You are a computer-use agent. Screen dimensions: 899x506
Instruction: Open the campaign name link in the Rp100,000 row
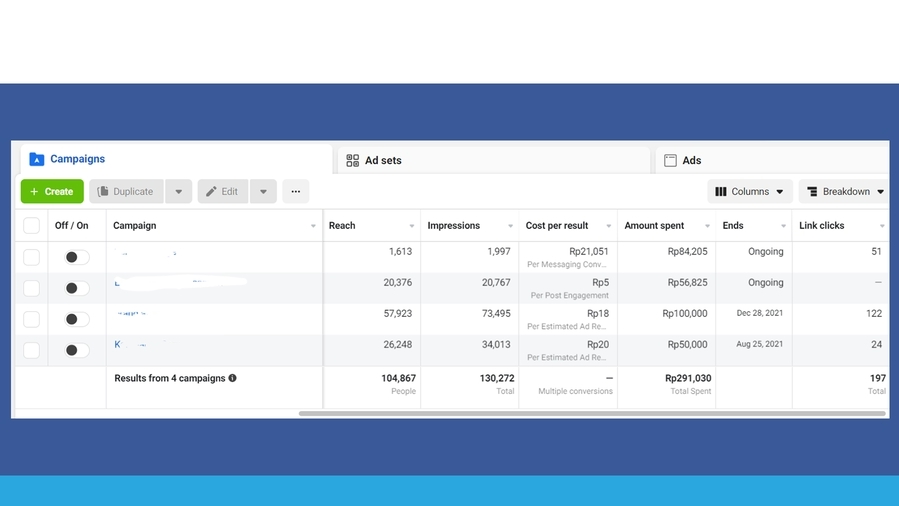tap(131, 313)
